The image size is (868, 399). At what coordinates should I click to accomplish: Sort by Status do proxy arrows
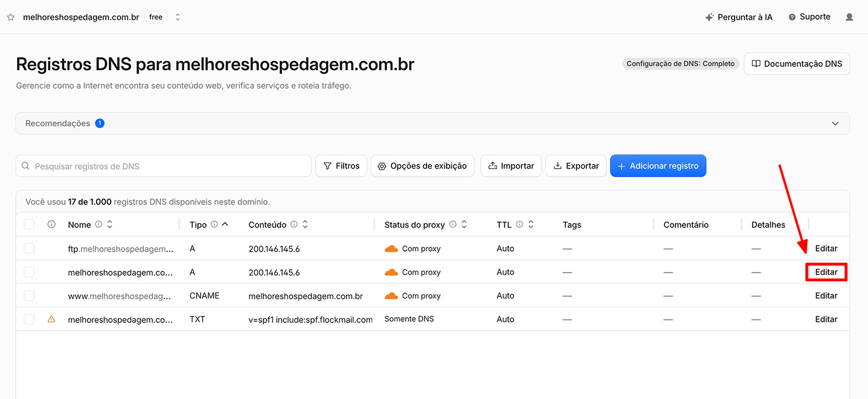coord(464,224)
